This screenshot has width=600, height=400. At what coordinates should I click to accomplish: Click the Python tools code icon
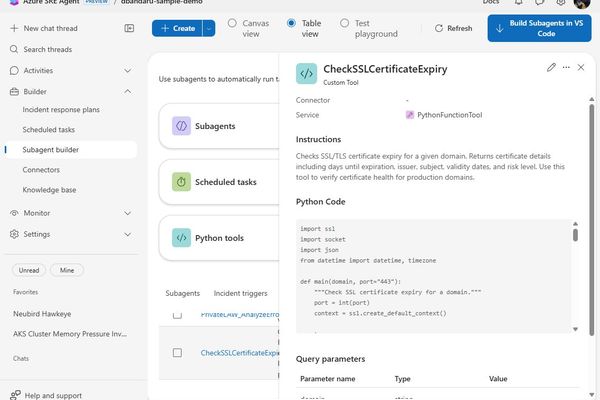pos(181,238)
